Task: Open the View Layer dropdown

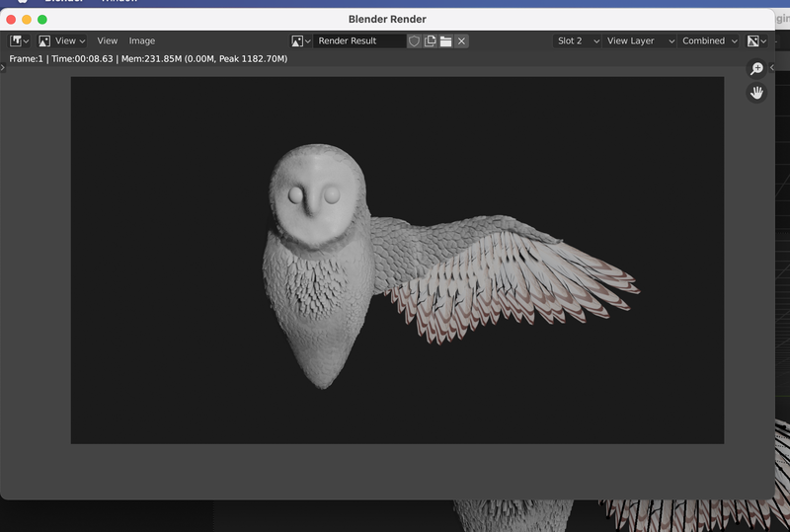Action: click(639, 40)
